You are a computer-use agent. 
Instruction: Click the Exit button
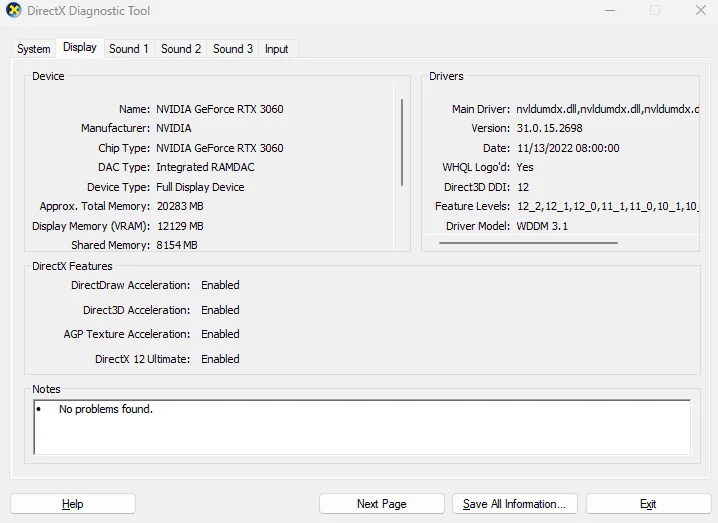[648, 504]
